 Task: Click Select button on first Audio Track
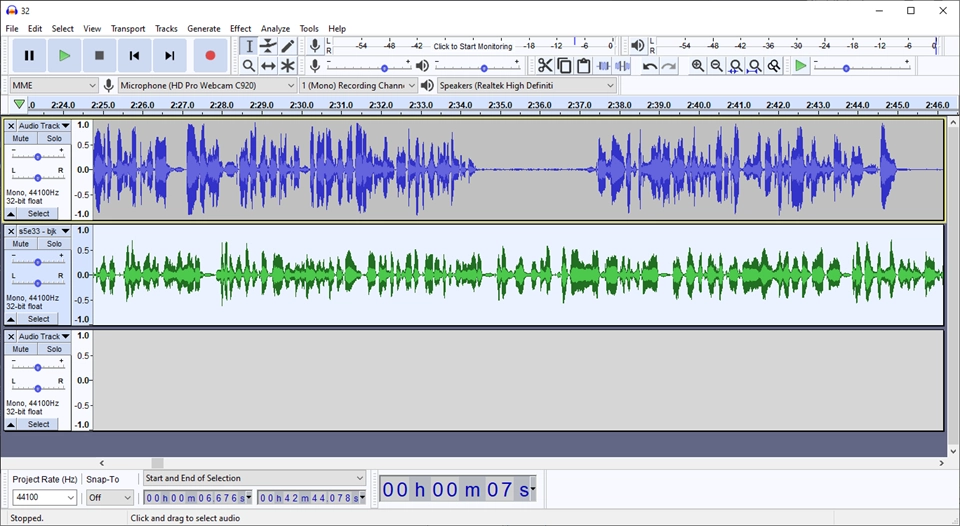point(38,214)
